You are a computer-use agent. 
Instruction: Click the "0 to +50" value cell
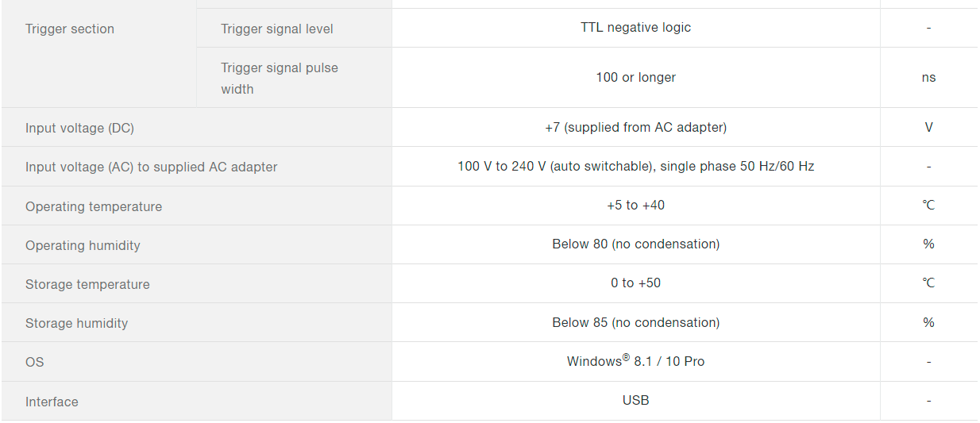tap(635, 283)
